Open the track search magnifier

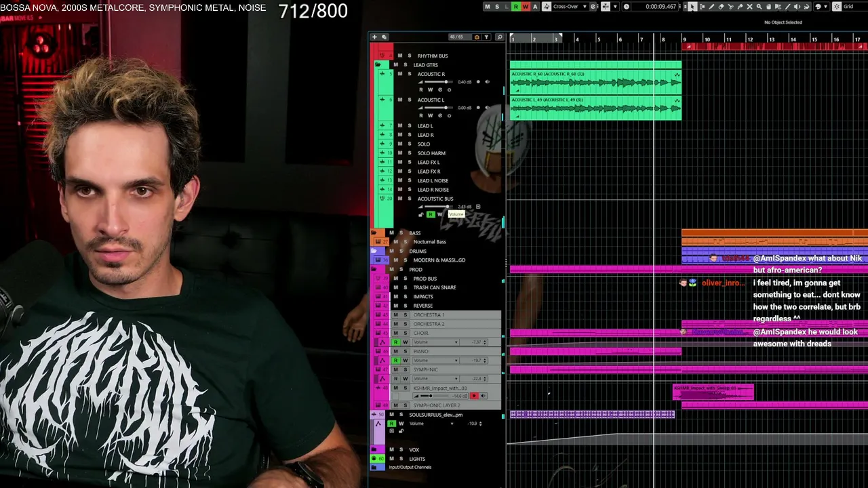coord(500,37)
